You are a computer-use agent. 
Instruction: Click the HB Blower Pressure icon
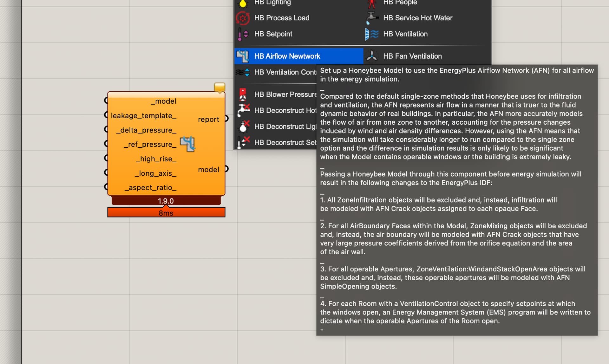(243, 94)
